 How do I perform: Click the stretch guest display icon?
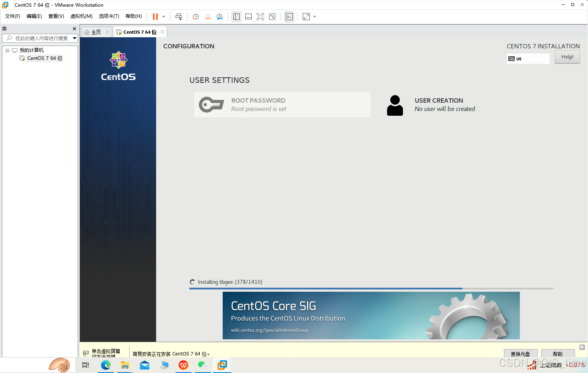coord(306,17)
